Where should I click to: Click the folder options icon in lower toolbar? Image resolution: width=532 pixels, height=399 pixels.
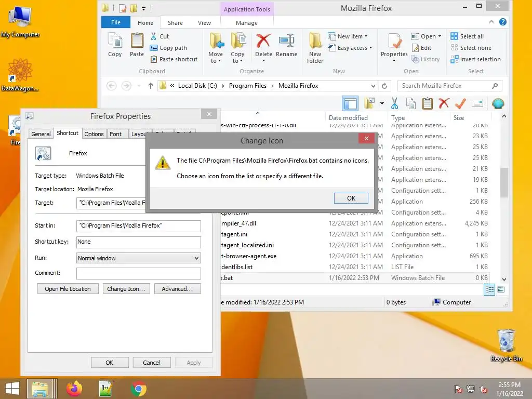pyautogui.click(x=369, y=103)
